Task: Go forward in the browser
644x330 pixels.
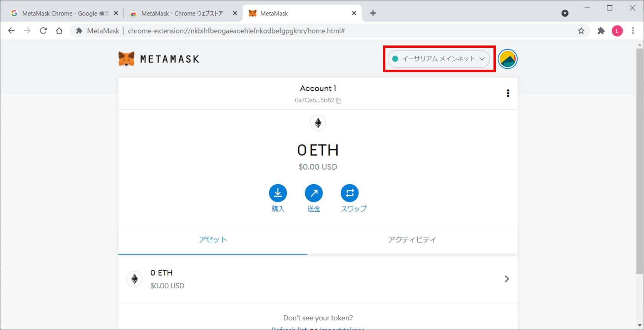Action: 27,31
